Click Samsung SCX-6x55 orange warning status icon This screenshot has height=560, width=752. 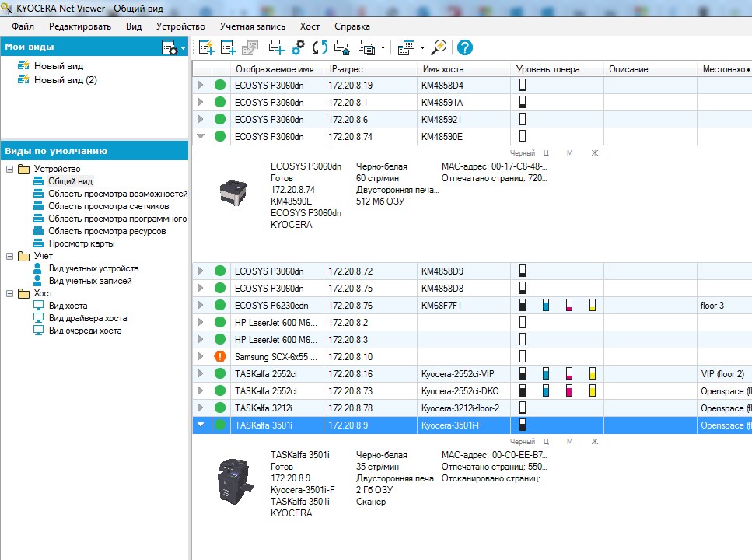coord(220,356)
